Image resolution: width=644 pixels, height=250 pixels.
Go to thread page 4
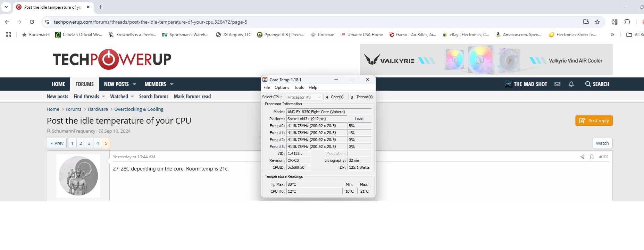click(x=98, y=143)
